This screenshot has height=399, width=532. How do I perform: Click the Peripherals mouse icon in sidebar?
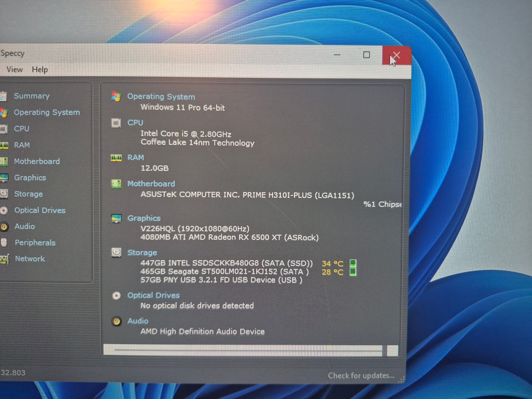(4, 243)
